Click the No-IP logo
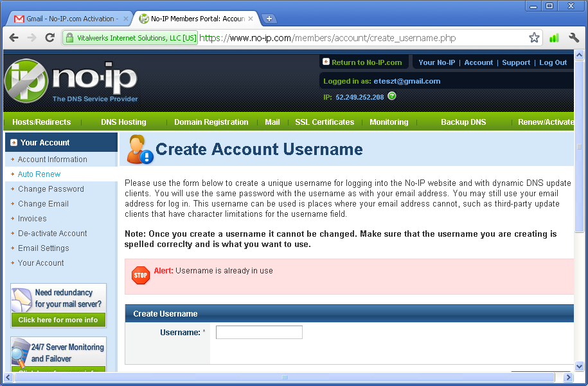Viewport: 588px width, 386px height. [x=71, y=80]
